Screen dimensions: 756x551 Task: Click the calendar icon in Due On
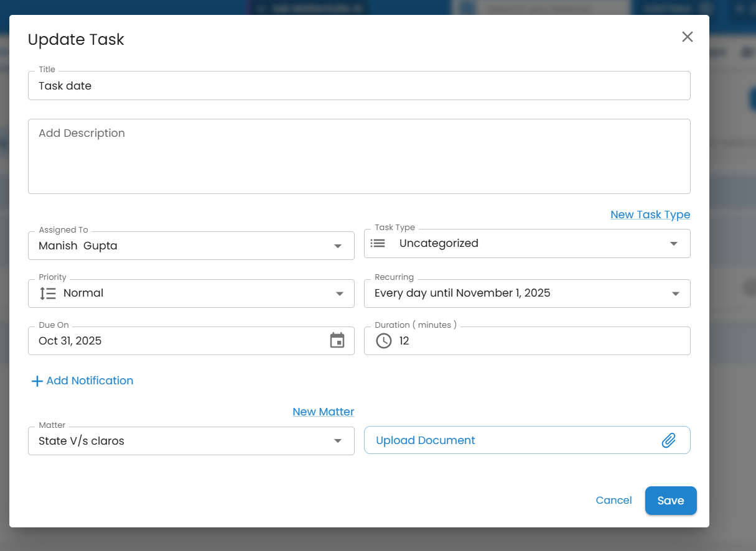pyautogui.click(x=337, y=341)
